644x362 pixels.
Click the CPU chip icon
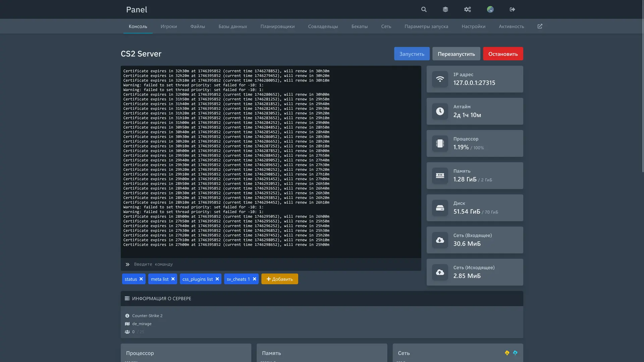click(x=440, y=143)
